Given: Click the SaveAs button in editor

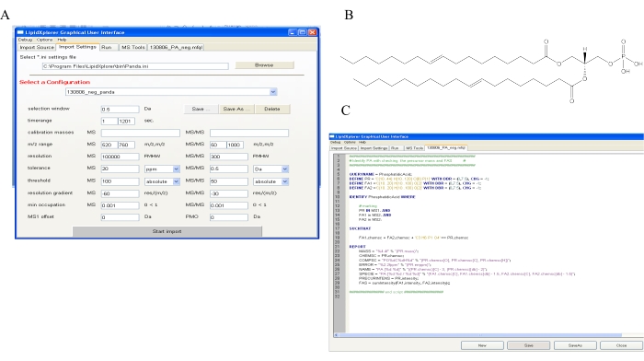Looking at the screenshot, I should point(575,345).
